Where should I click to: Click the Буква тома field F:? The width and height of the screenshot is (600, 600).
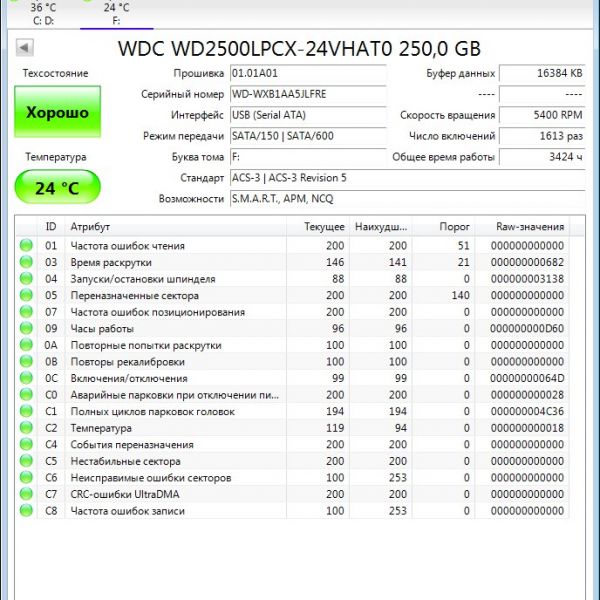[308, 157]
